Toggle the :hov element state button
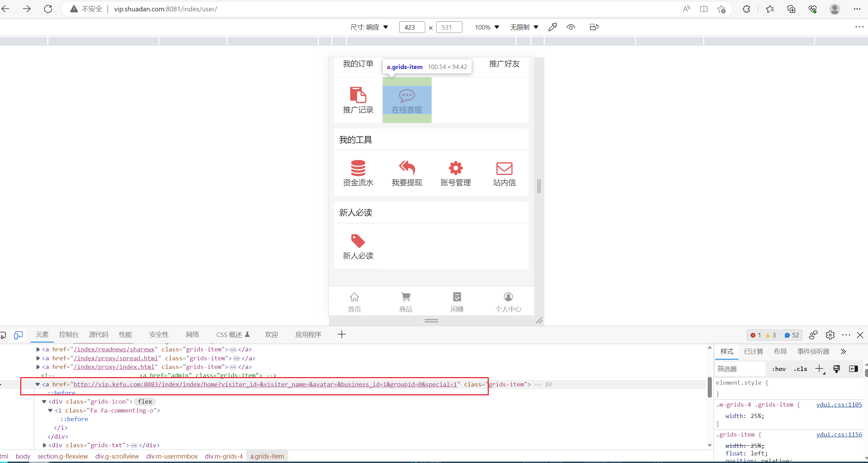 (779, 369)
